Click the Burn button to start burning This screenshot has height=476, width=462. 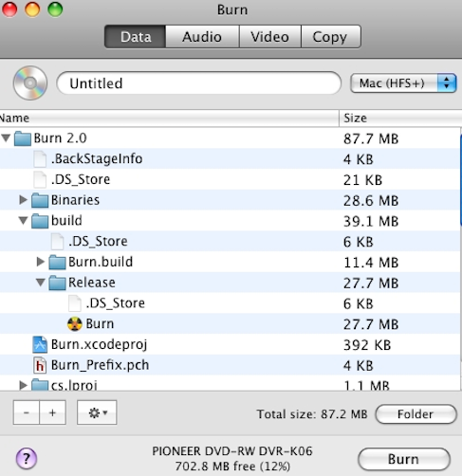[x=404, y=459]
